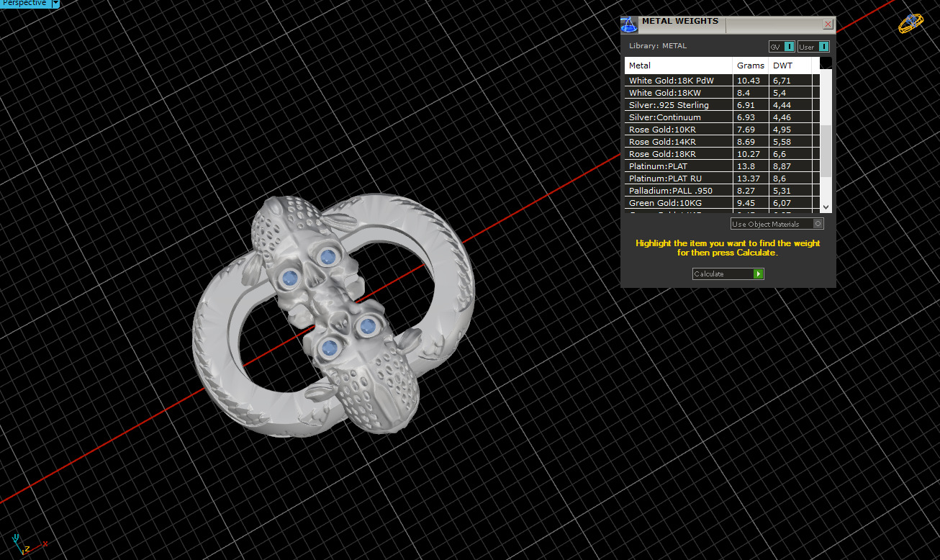Click the Metal Weights scale icon
The width and height of the screenshot is (940, 560).
(629, 25)
